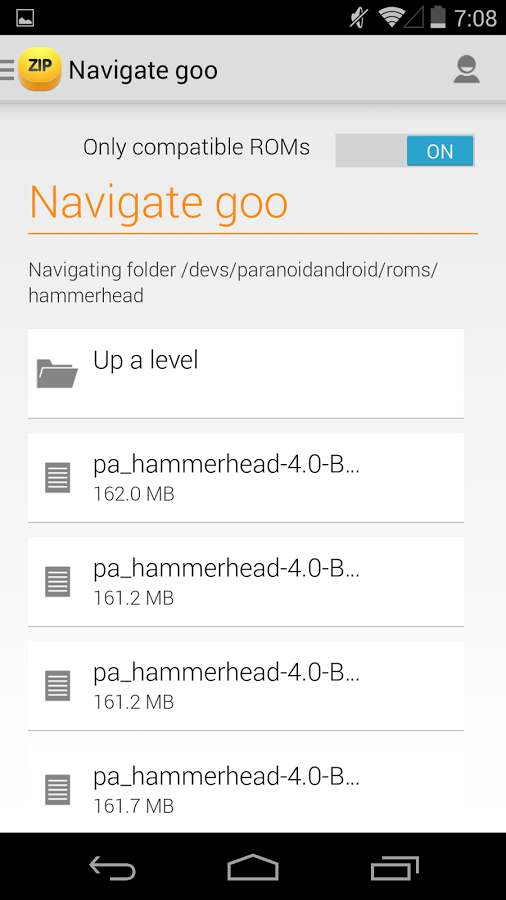Tap the Only compatible ROMs label
The width and height of the screenshot is (506, 900).
(x=196, y=148)
